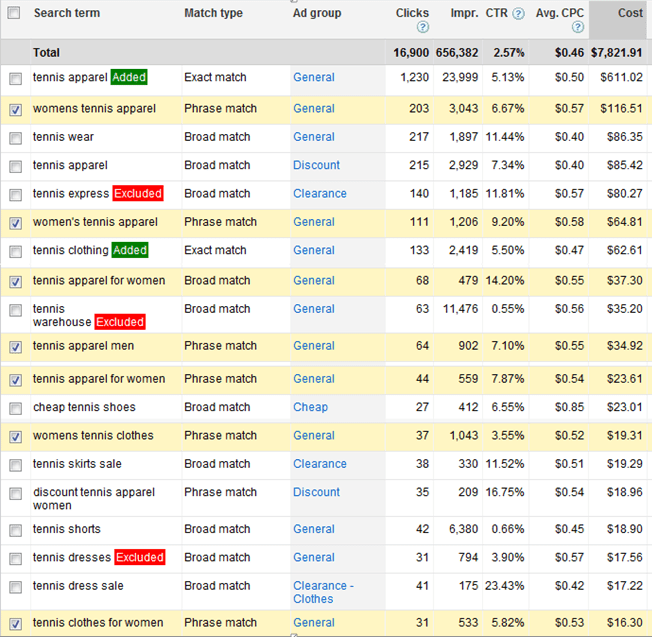Uncheck the womens tennis apparel row
The image size is (652, 637).
pos(15,110)
